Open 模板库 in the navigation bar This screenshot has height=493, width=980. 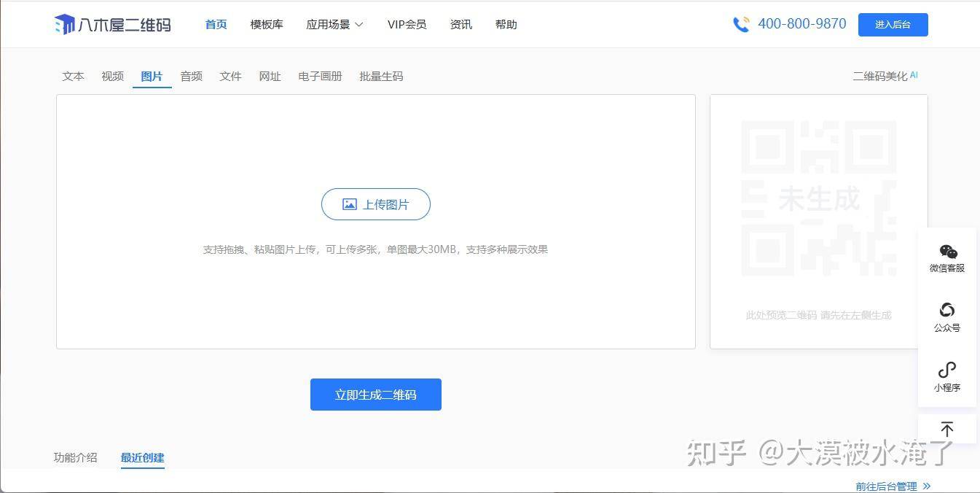point(267,24)
